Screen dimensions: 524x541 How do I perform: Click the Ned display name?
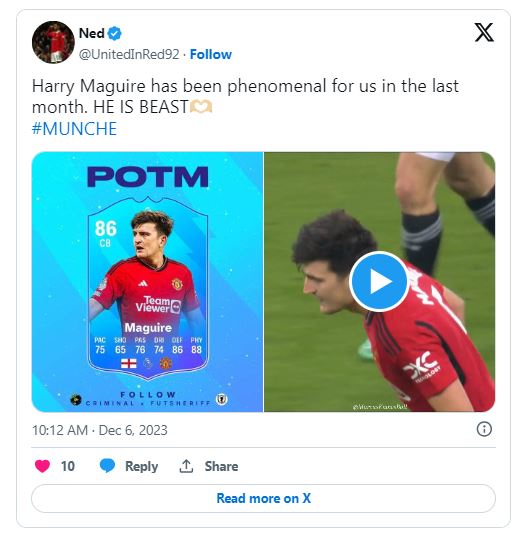coord(91,33)
